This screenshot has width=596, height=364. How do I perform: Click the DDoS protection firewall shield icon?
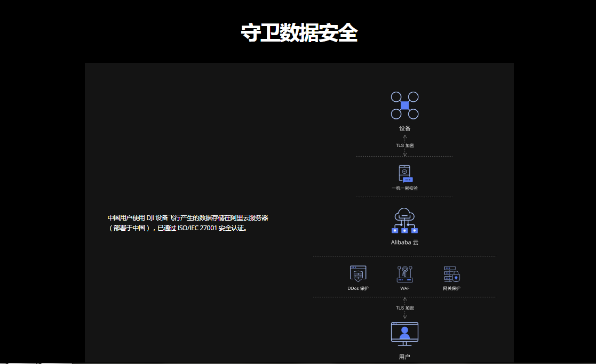[x=358, y=274]
